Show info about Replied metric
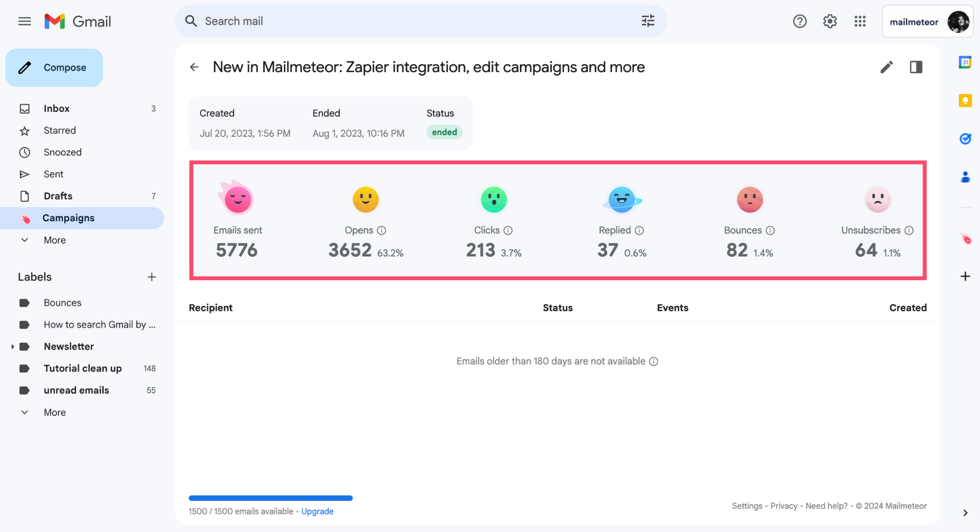The height and width of the screenshot is (532, 980). 639,231
